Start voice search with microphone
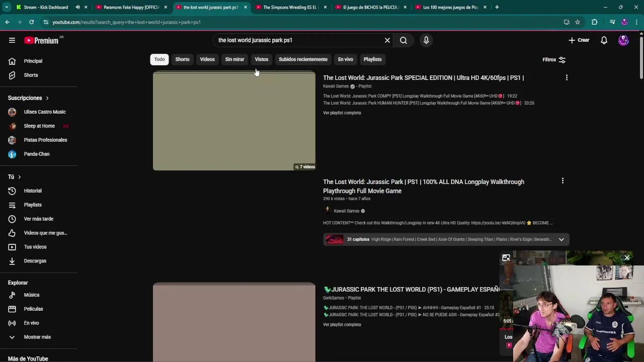 coord(426,40)
